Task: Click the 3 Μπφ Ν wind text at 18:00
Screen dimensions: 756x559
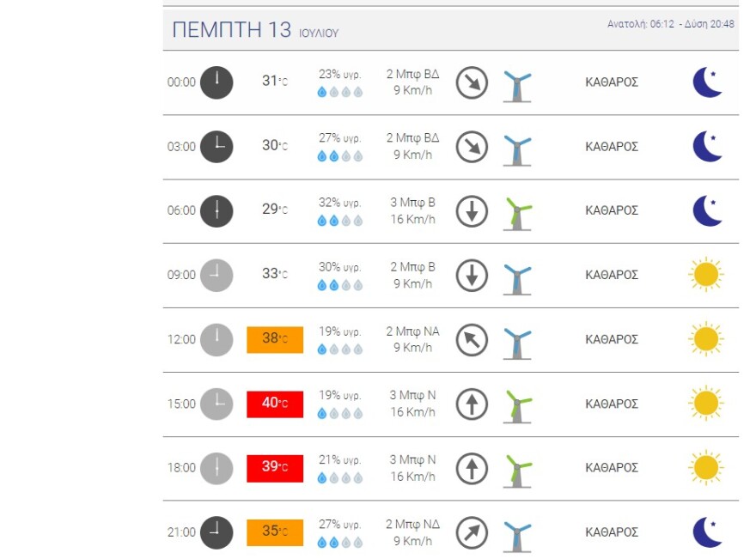Action: pos(412,459)
